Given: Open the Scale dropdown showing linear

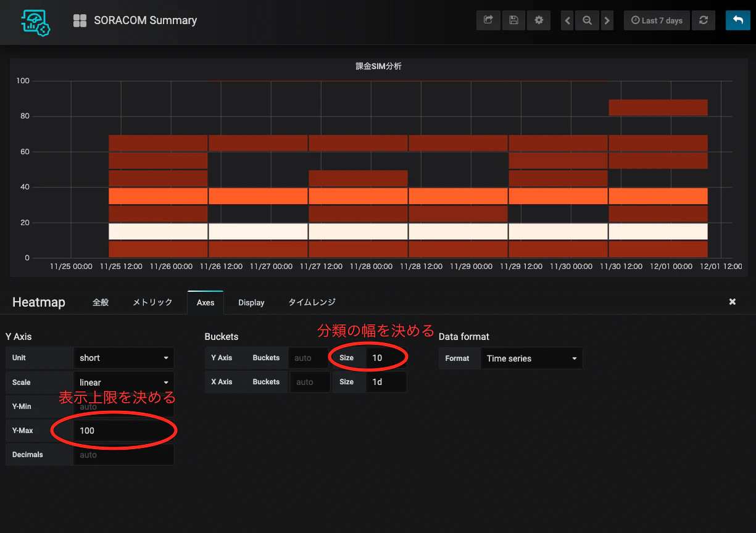Looking at the screenshot, I should pos(124,382).
